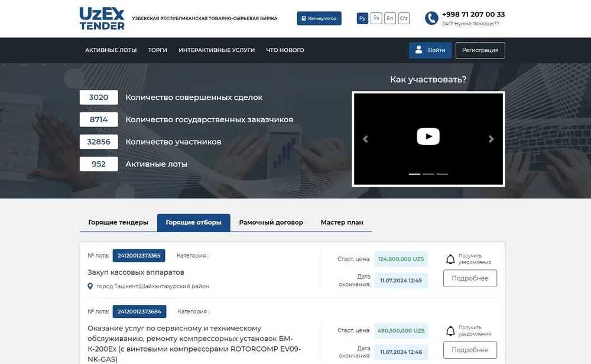Viewport: 591px width, 364px height.
Task: Switch to Горящие тендеры tab
Action: 118,222
